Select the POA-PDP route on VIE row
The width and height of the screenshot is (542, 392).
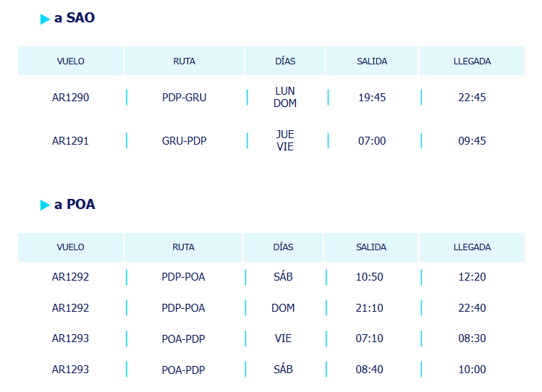pyautogui.click(x=184, y=338)
